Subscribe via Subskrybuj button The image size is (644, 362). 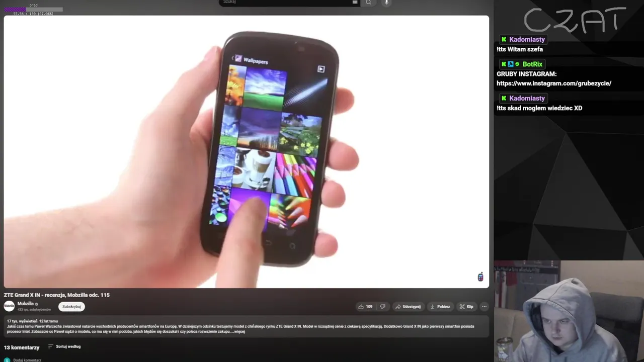(71, 307)
